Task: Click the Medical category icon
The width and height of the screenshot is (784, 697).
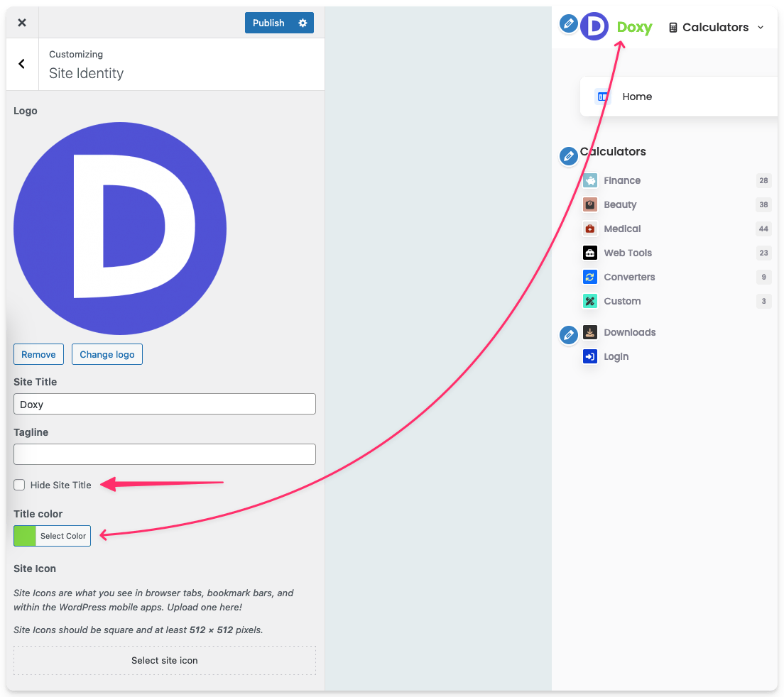Action: click(x=590, y=229)
